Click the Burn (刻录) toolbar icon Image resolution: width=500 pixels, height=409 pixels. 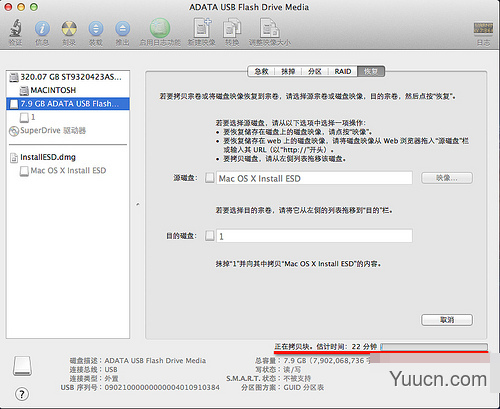click(x=69, y=29)
